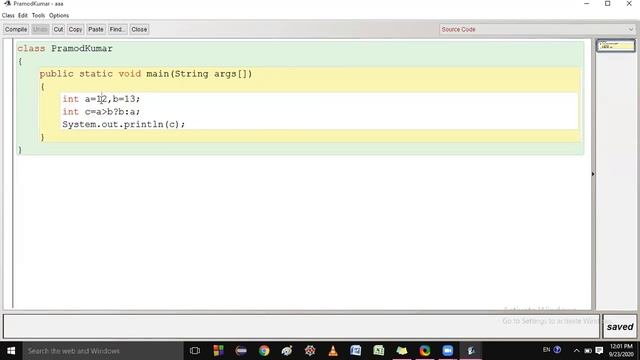The width and height of the screenshot is (640, 360).
Task: Open the Tools menu
Action: 38,16
